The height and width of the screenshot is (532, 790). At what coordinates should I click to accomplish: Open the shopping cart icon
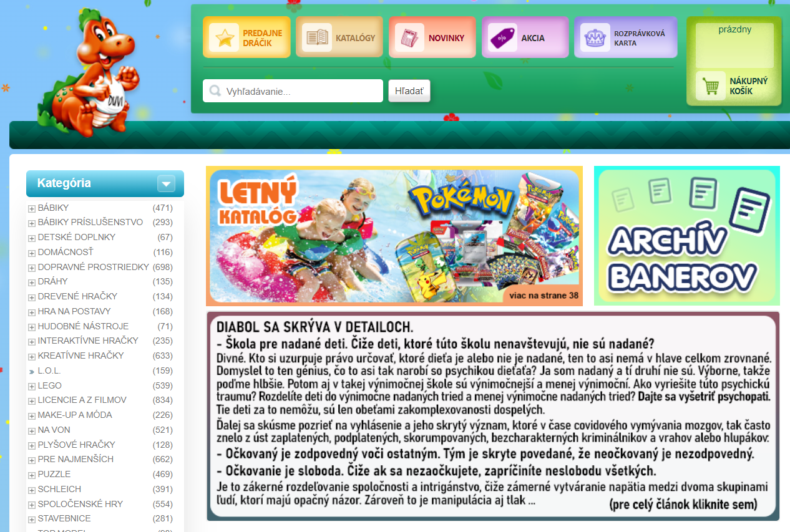(x=710, y=87)
